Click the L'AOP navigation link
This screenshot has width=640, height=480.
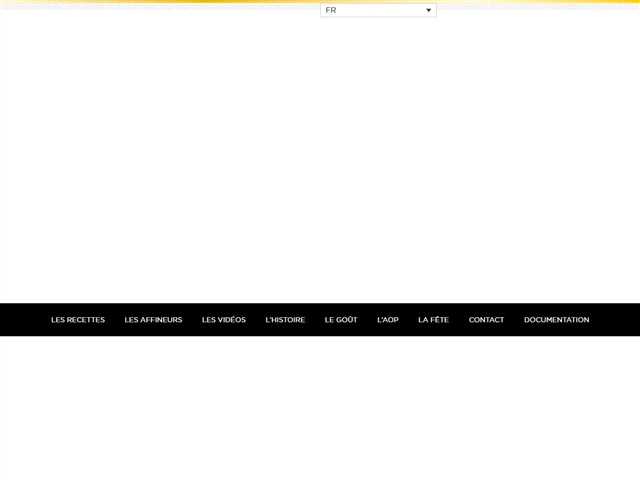[x=388, y=320]
